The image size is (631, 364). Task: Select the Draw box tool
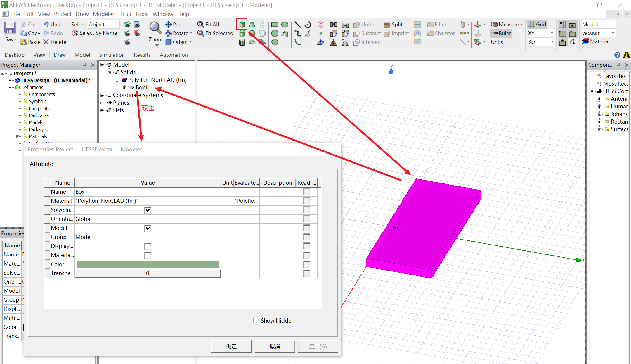pyautogui.click(x=242, y=25)
